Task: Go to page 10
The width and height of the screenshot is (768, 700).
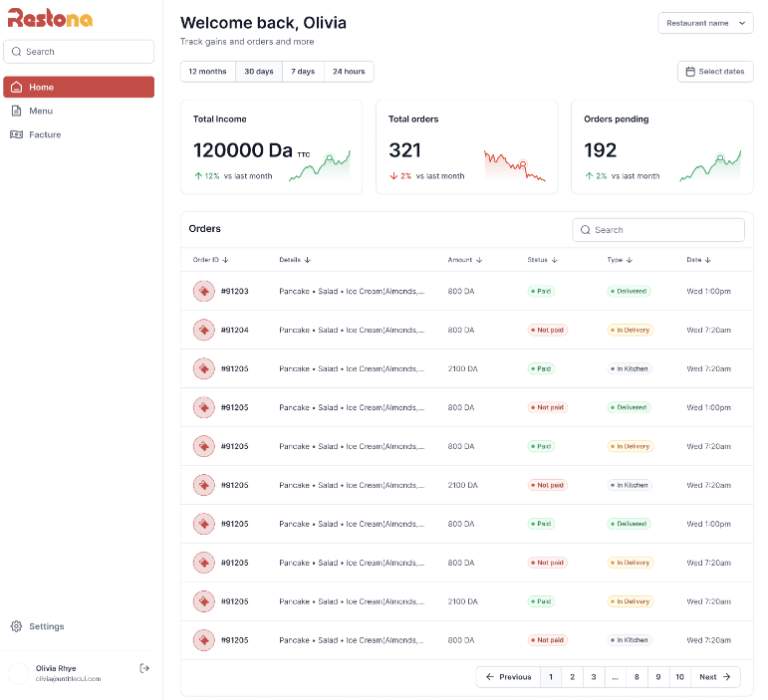Action: tap(679, 677)
